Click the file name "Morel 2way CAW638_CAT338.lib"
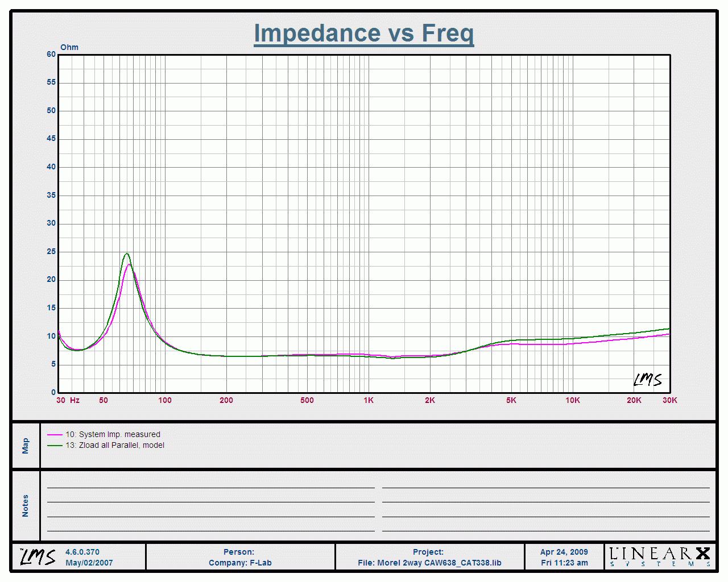 [x=439, y=563]
